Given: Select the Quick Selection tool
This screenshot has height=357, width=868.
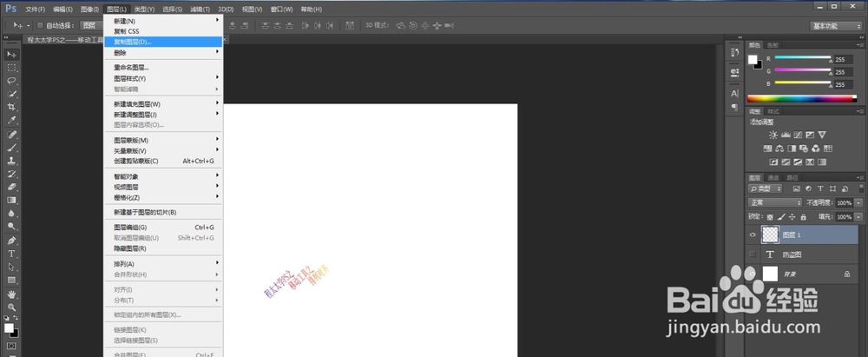Looking at the screenshot, I should tap(11, 94).
